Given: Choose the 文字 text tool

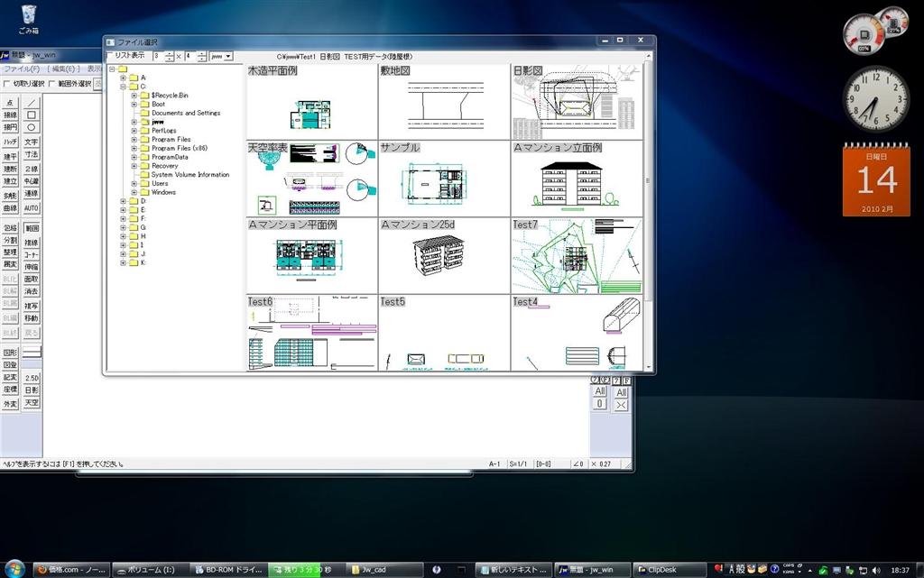Looking at the screenshot, I should click(x=32, y=142).
